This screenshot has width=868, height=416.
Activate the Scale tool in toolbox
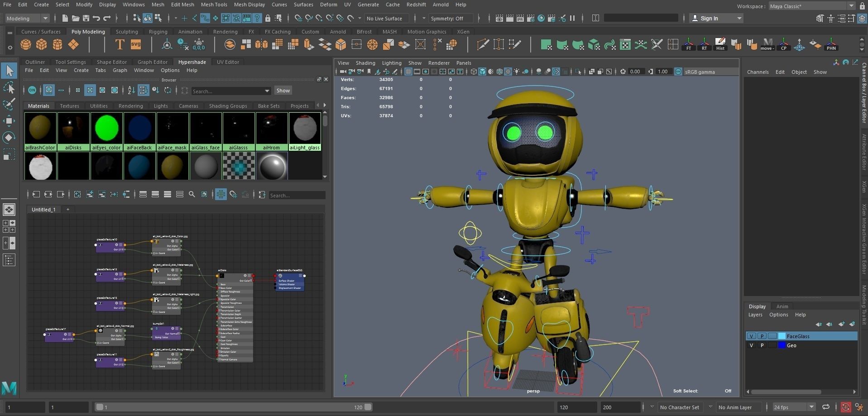(9, 154)
